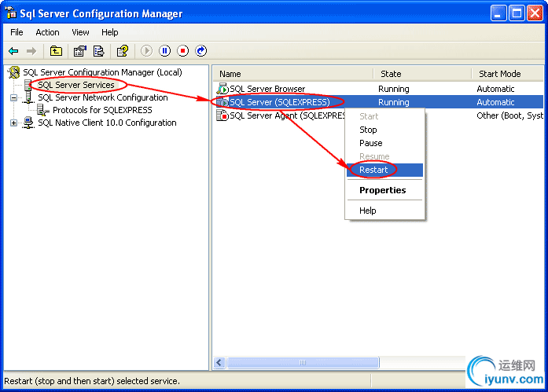This screenshot has width=548, height=392.
Task: Choose Pause from the context menu
Action: click(x=384, y=143)
